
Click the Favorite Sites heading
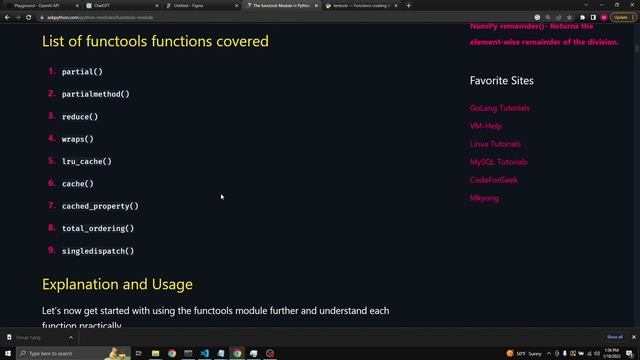tap(502, 81)
